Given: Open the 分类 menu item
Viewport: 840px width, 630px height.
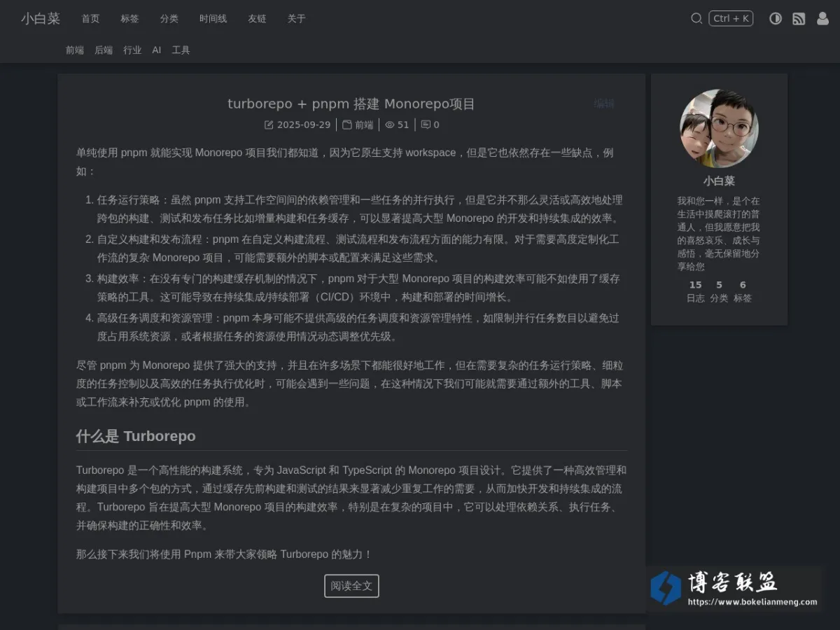Looking at the screenshot, I should tap(169, 19).
